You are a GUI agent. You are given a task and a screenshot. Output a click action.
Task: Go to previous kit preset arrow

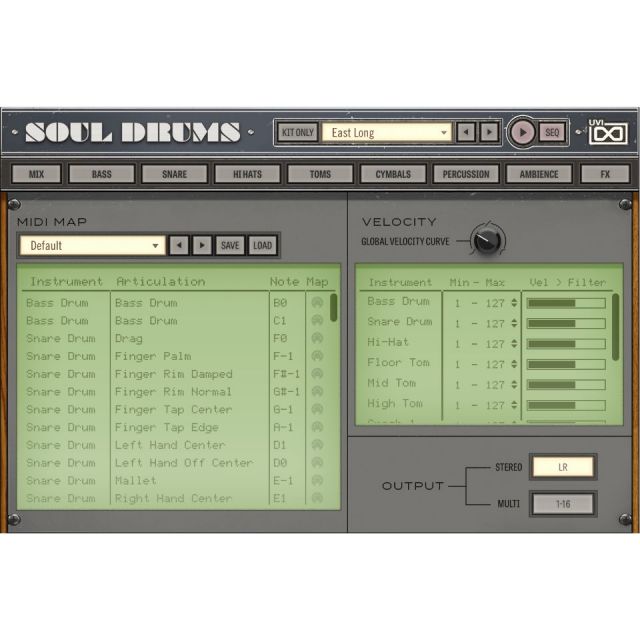[x=466, y=132]
